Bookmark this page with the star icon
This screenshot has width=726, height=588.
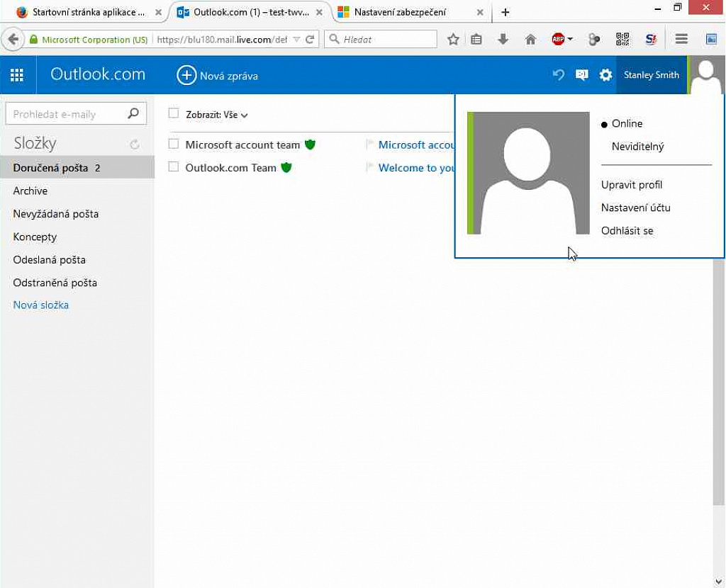point(453,40)
